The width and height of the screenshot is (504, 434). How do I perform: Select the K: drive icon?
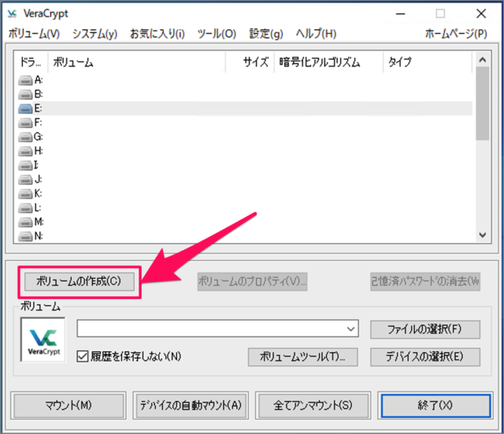point(27,194)
